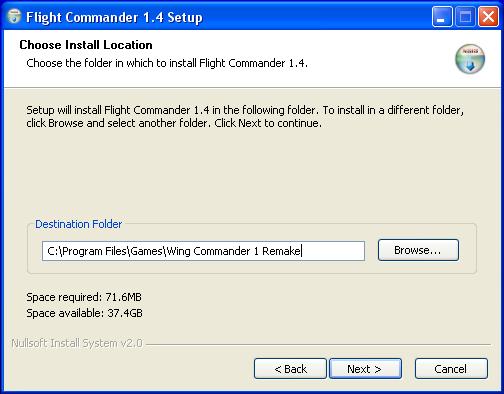Click the NSIS installer logo in the header

(470, 59)
